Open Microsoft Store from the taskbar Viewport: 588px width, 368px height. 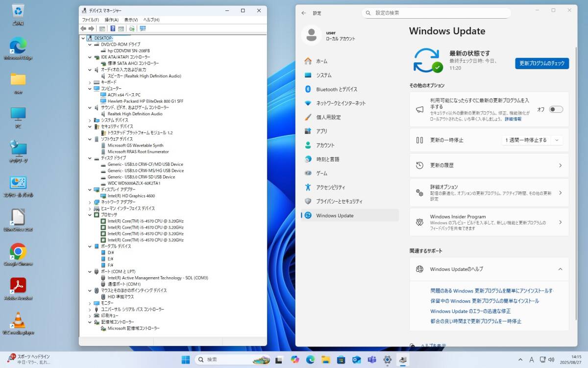click(342, 360)
